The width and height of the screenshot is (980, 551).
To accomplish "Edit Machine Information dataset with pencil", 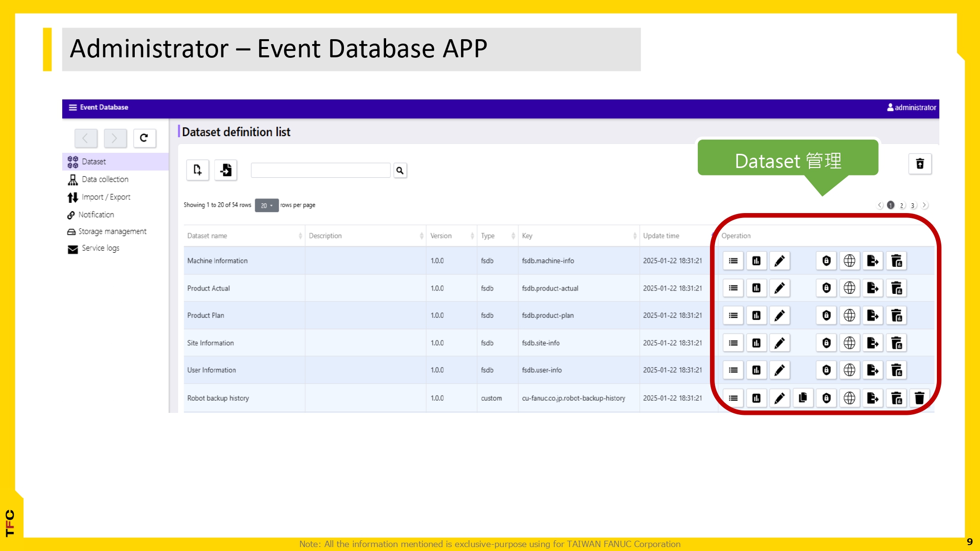I will (x=780, y=261).
